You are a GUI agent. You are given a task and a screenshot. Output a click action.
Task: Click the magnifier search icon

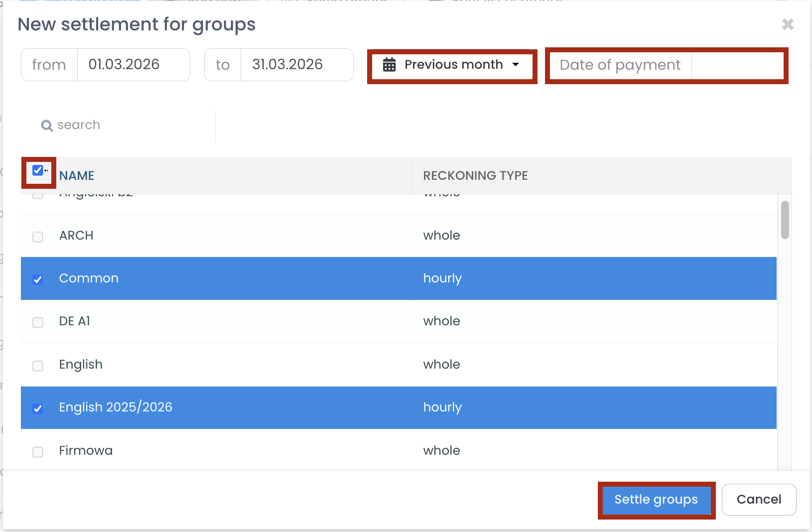click(47, 126)
